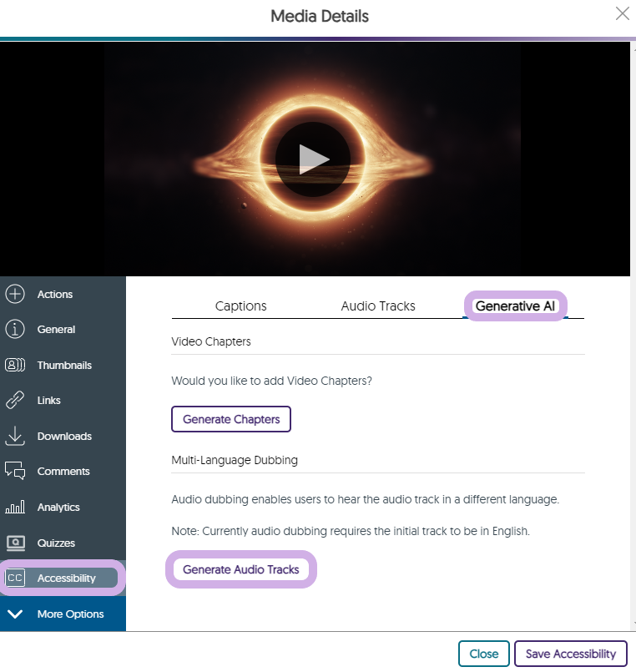Click the Media Details title text

[319, 16]
